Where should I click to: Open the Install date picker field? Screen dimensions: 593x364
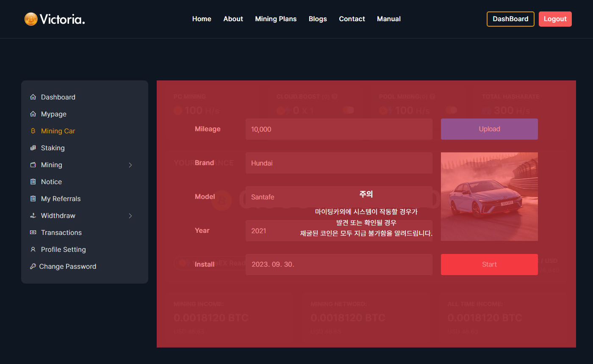tap(339, 265)
